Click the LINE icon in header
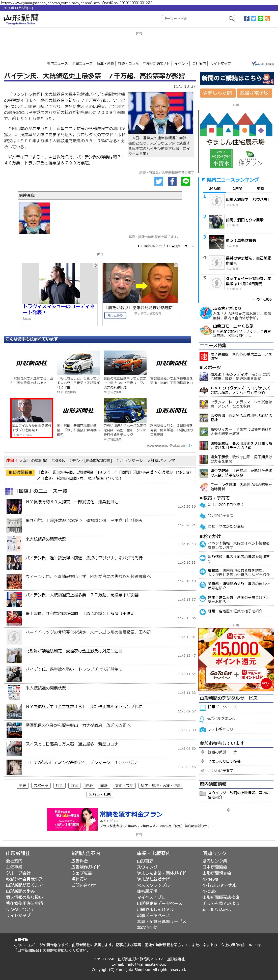Image resolution: width=278 pixels, height=980 pixels. point(261,18)
